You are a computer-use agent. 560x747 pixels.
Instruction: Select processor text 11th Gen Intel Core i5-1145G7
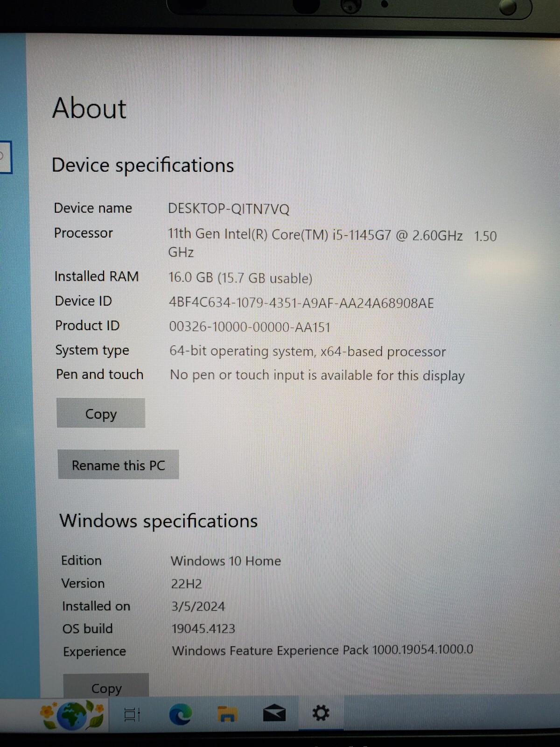[332, 243]
